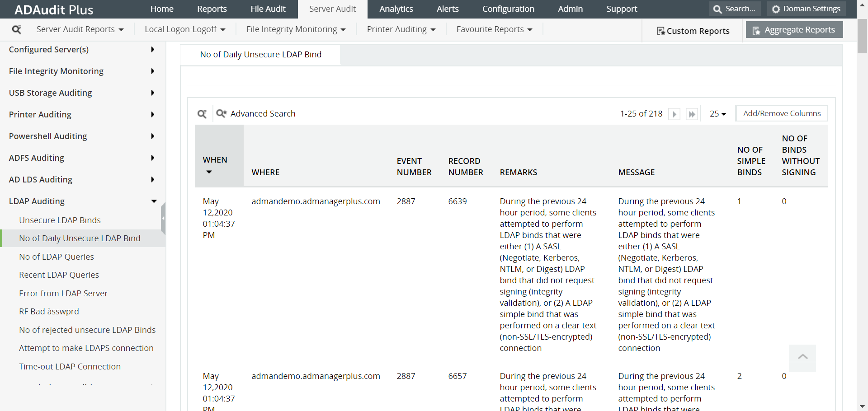Click the Custom Reports button

(x=693, y=31)
